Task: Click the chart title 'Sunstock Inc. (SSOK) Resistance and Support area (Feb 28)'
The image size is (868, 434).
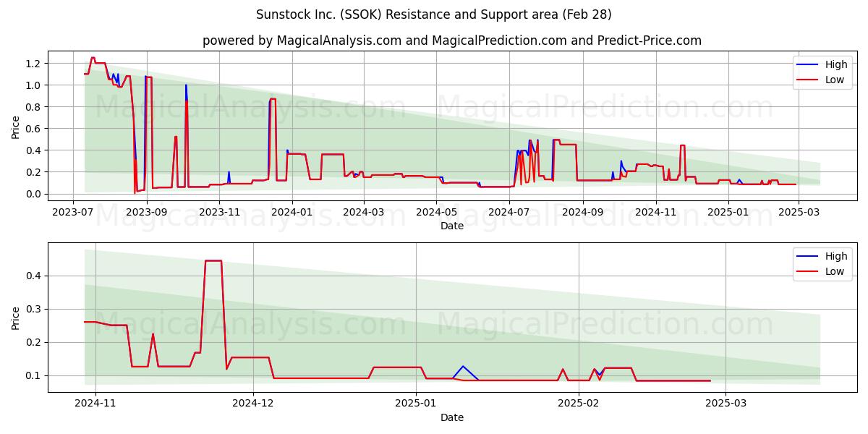Action: 433,14
